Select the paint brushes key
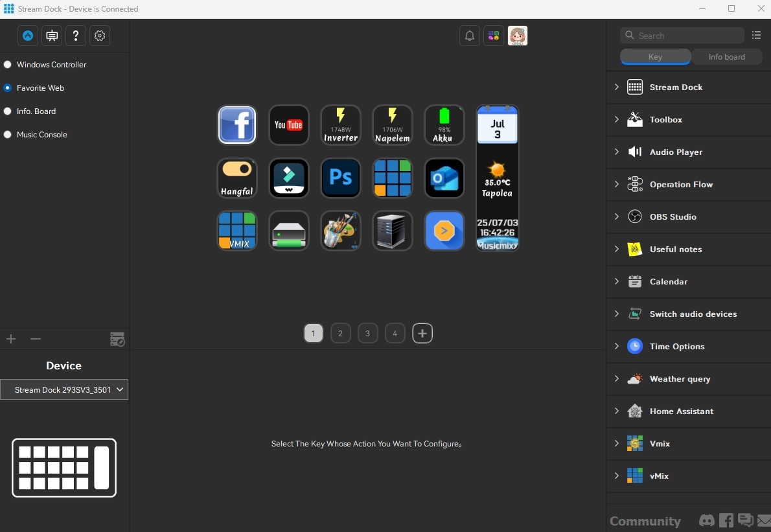771x532 pixels. [341, 231]
